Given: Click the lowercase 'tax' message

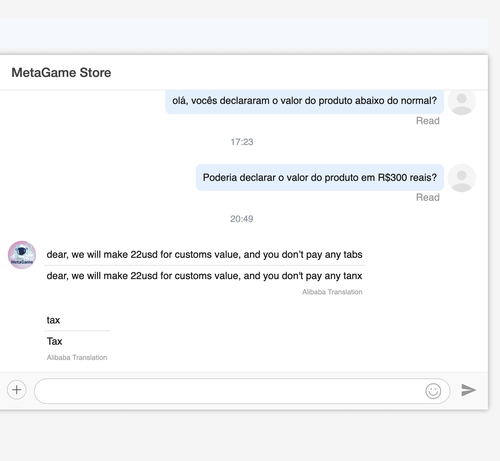Looking at the screenshot, I should pyautogui.click(x=53, y=320).
